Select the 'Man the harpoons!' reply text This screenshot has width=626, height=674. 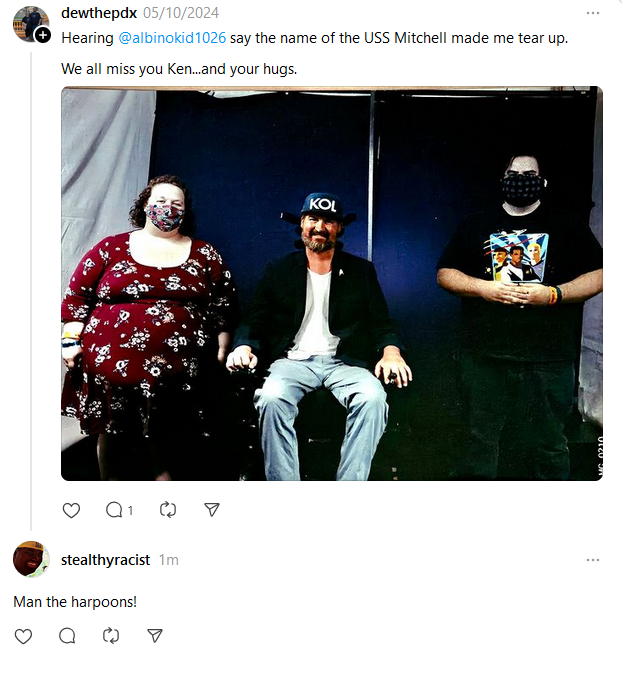pyautogui.click(x=75, y=602)
